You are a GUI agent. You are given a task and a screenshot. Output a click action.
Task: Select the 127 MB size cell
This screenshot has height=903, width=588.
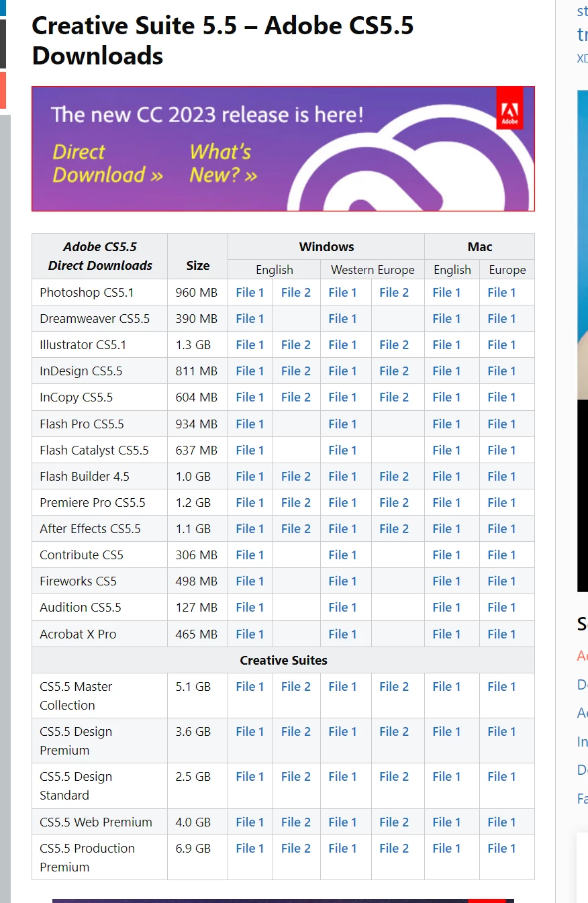pyautogui.click(x=198, y=607)
